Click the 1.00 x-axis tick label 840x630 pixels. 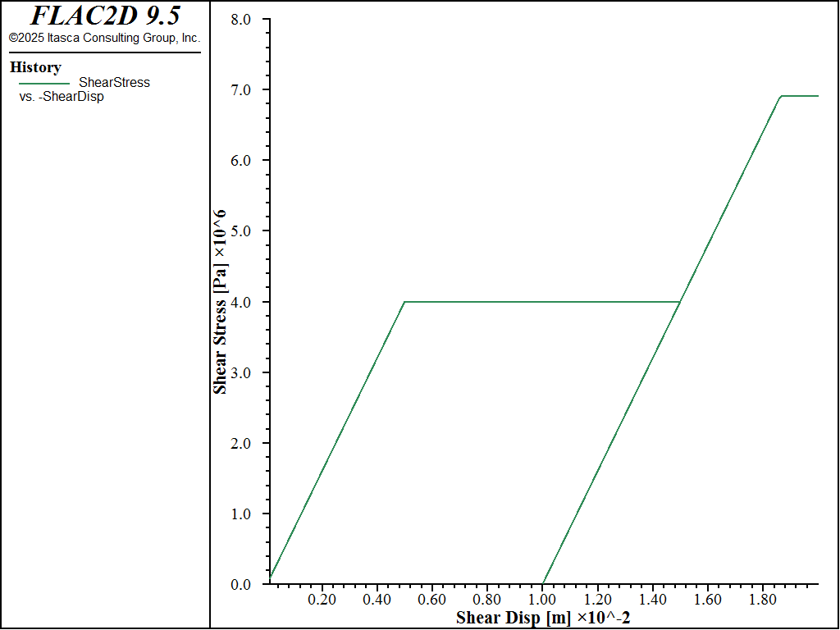(x=542, y=599)
